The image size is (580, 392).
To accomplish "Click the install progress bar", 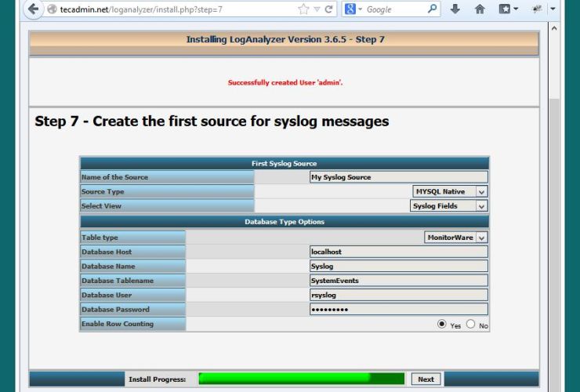I will (302, 379).
